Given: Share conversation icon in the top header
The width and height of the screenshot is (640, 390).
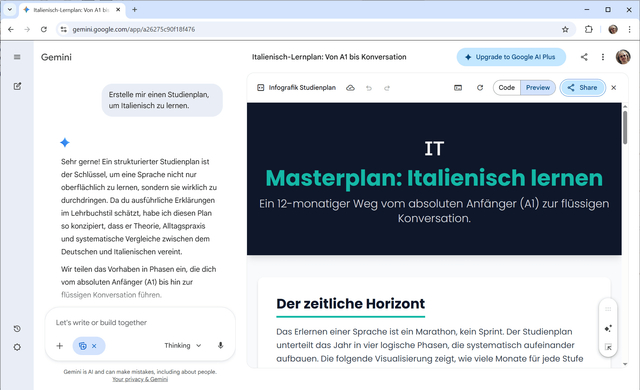Looking at the screenshot, I should pos(584,57).
